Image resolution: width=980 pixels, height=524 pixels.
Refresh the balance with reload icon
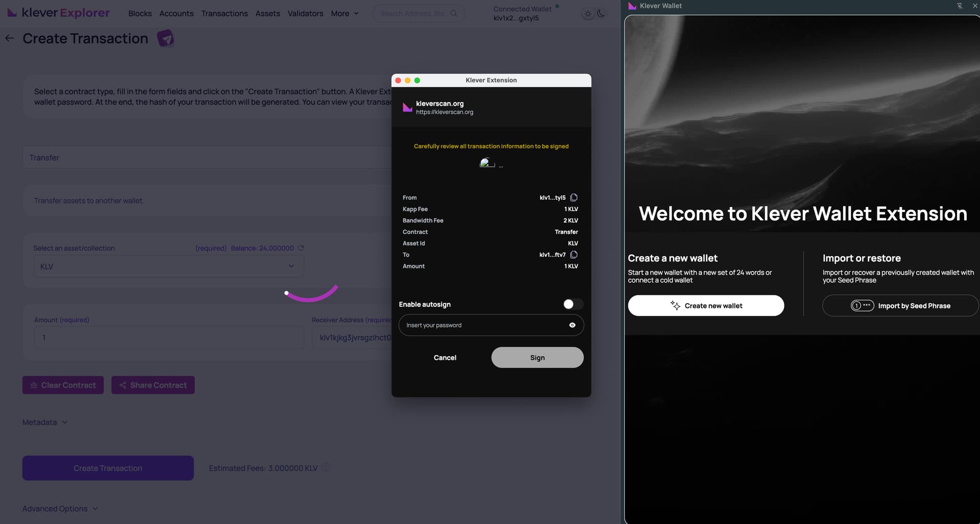pos(301,248)
